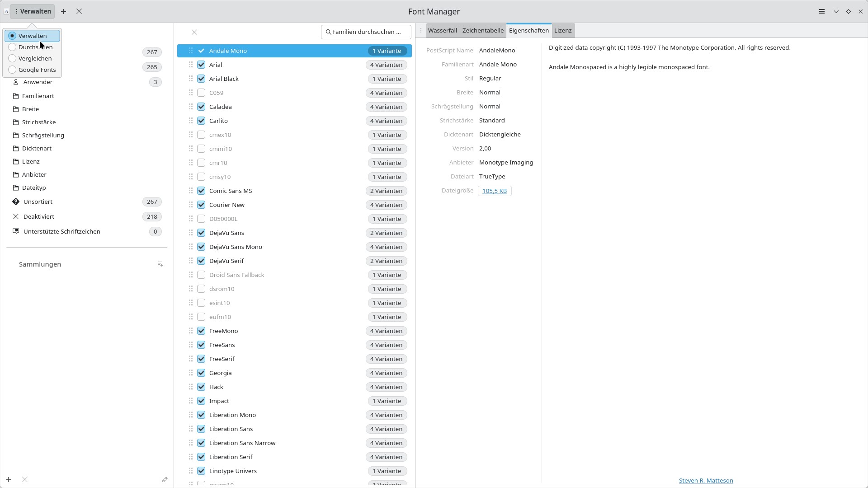Open the Lizenz tab

tap(563, 31)
